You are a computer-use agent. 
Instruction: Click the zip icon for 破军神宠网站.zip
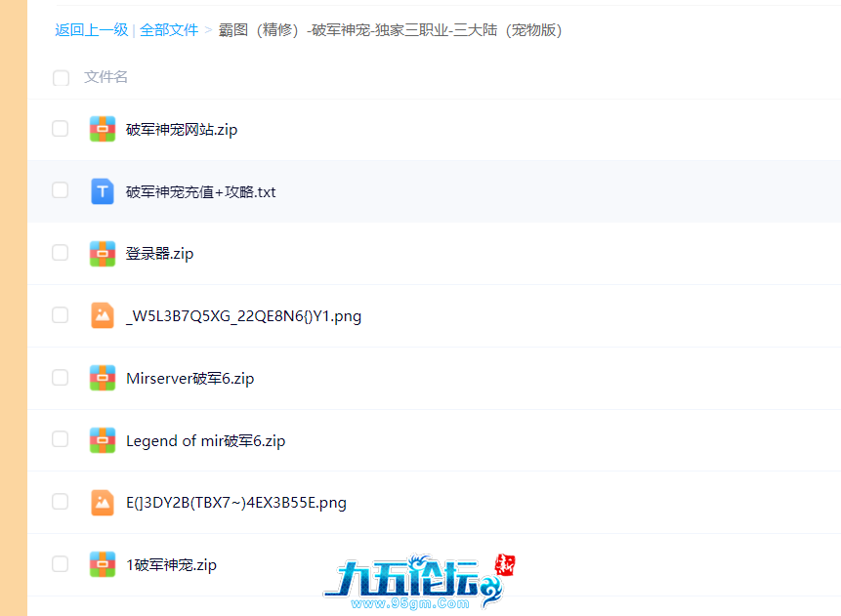(x=103, y=129)
